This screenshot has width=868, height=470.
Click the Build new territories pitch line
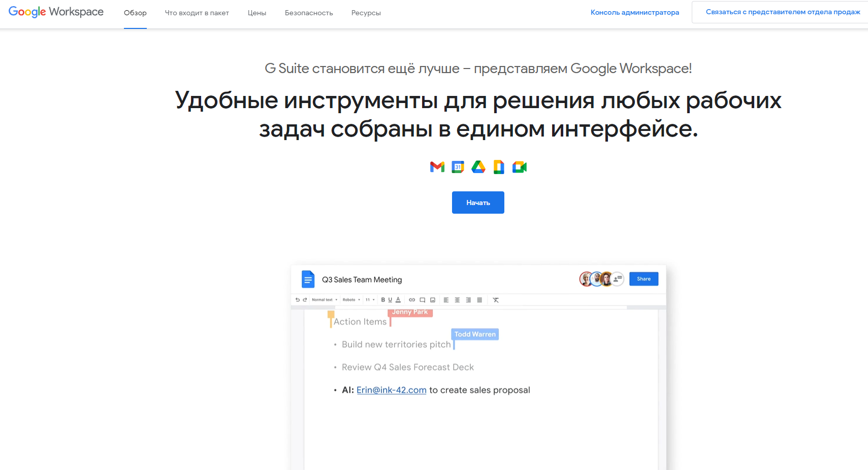click(396, 345)
